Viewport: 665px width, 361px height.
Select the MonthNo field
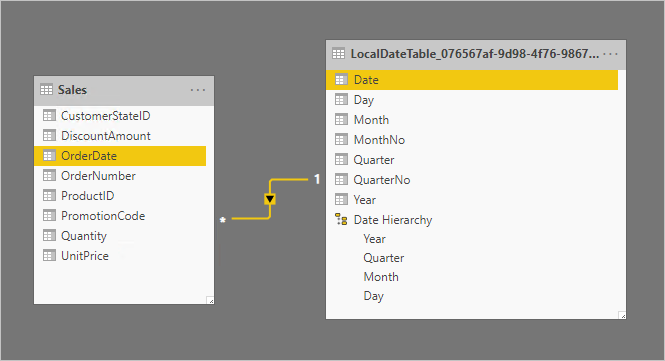click(x=472, y=140)
